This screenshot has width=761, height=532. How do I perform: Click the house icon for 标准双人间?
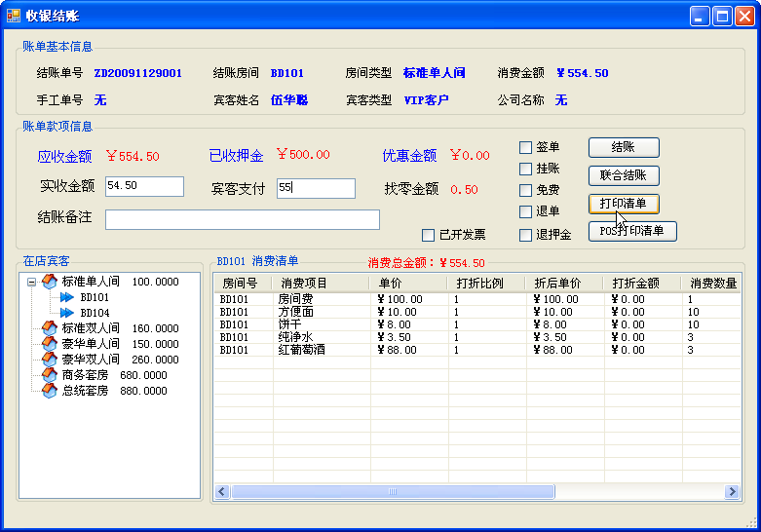pos(49,328)
